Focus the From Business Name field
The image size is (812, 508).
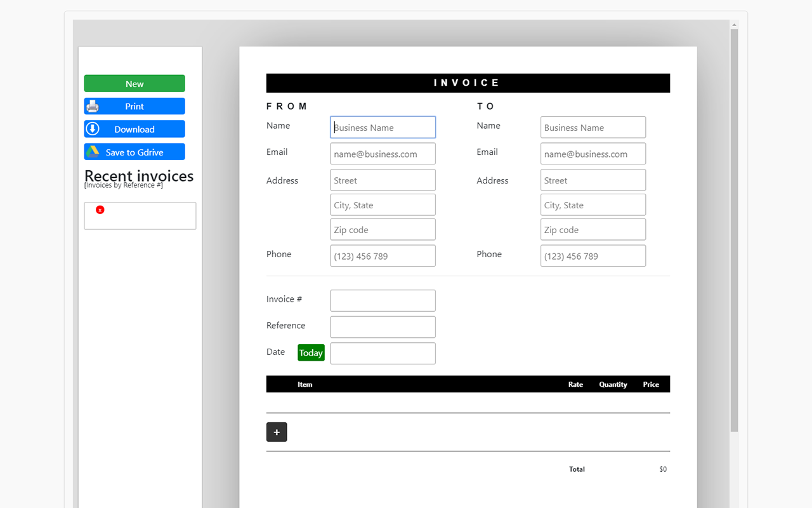tap(383, 127)
